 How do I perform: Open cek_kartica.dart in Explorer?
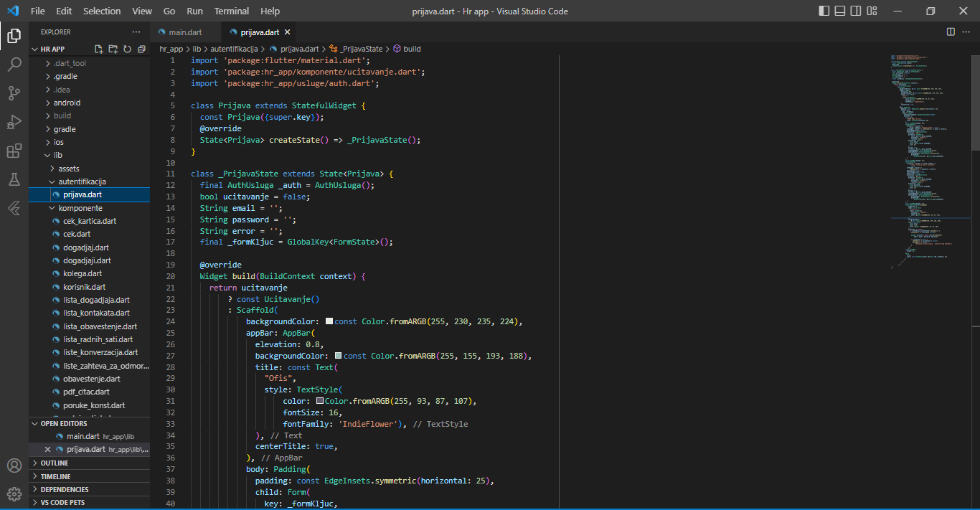(x=90, y=221)
